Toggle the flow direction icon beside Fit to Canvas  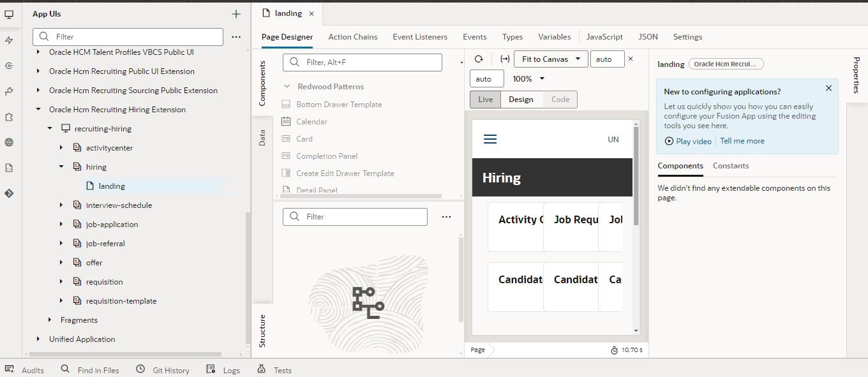(505, 59)
